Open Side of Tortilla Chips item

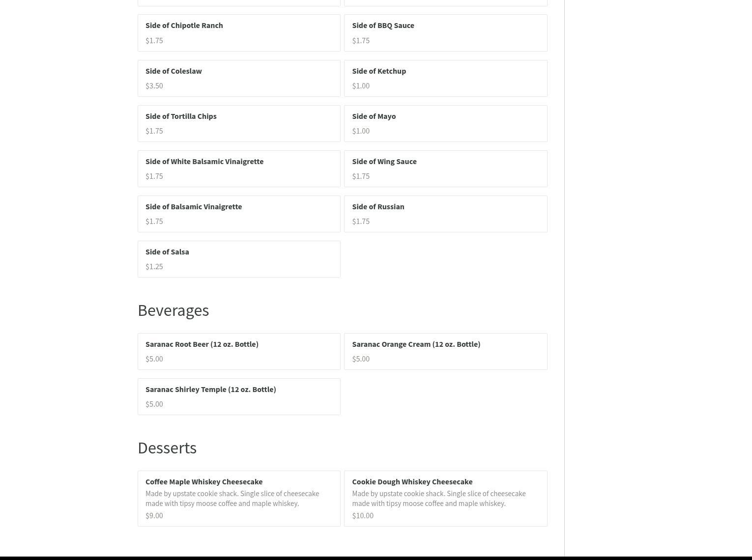coord(239,123)
